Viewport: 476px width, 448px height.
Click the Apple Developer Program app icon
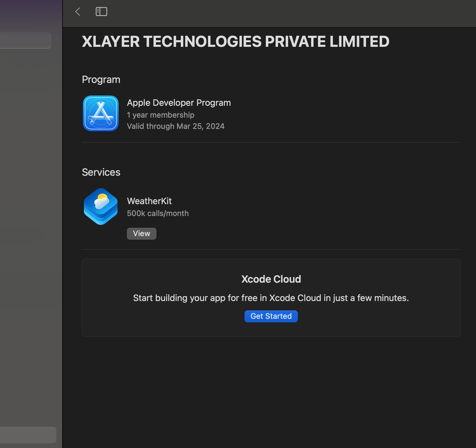click(x=101, y=113)
